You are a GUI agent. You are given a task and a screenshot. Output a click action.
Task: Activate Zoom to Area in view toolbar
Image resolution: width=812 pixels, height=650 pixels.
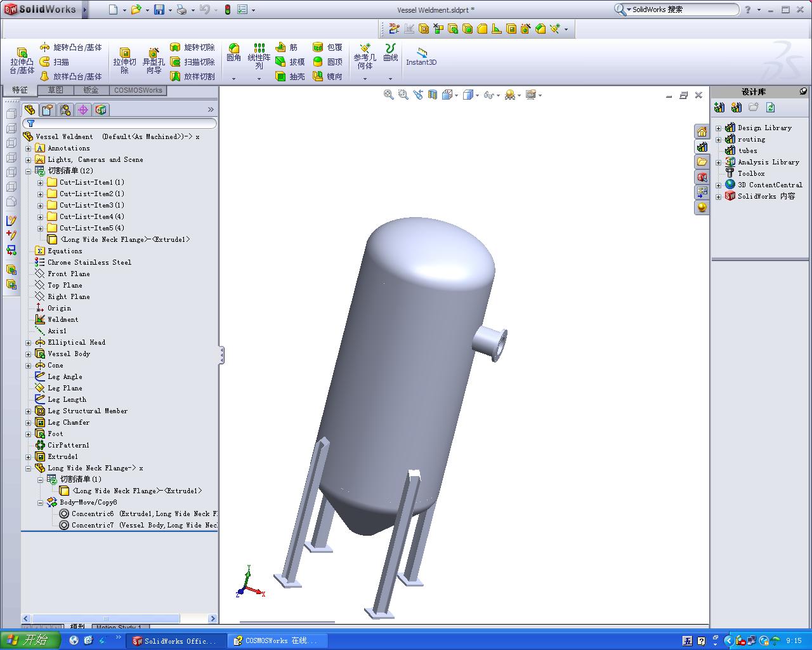403,95
